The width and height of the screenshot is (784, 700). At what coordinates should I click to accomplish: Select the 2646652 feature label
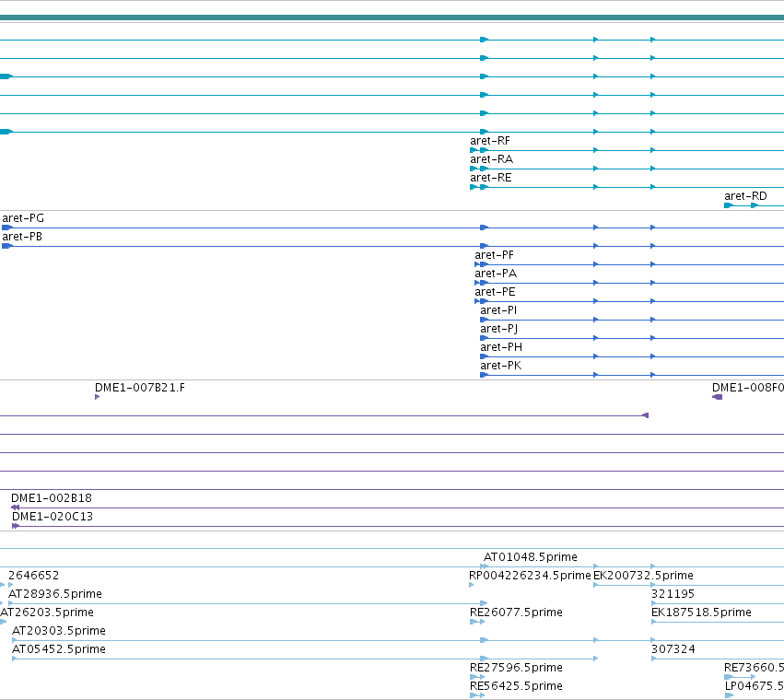tap(33, 576)
